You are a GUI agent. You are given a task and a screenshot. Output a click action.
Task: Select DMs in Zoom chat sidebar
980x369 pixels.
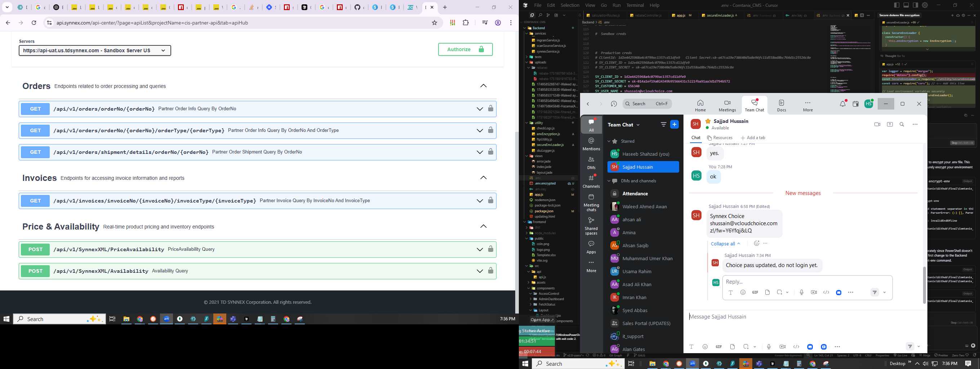[591, 163]
